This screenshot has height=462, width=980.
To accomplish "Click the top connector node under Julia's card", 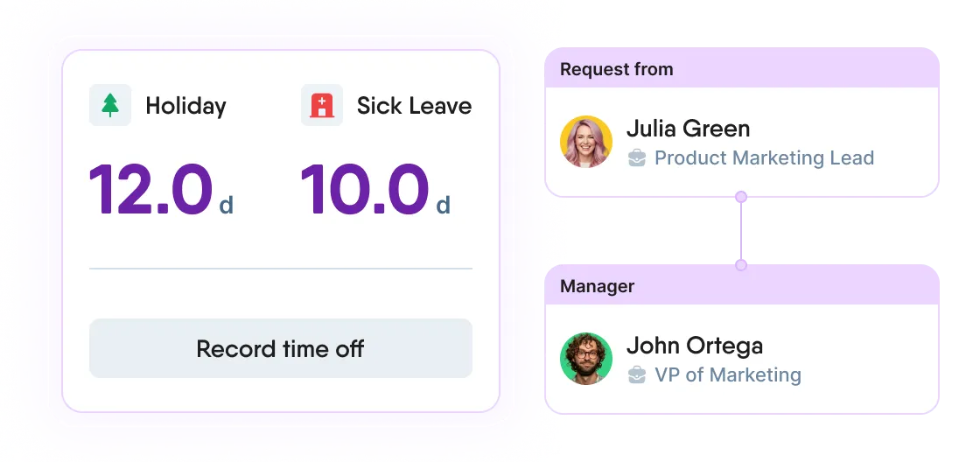I will pos(741,197).
